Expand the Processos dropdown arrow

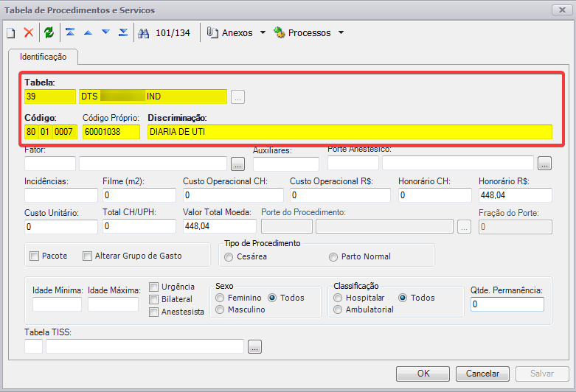point(341,32)
